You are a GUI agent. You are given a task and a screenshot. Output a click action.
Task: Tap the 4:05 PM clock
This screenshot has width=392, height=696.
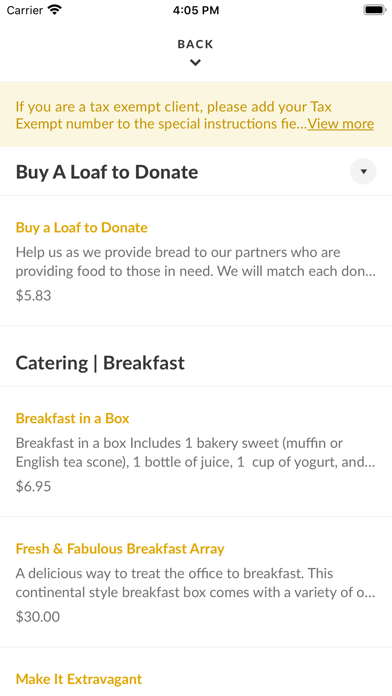coord(196,10)
